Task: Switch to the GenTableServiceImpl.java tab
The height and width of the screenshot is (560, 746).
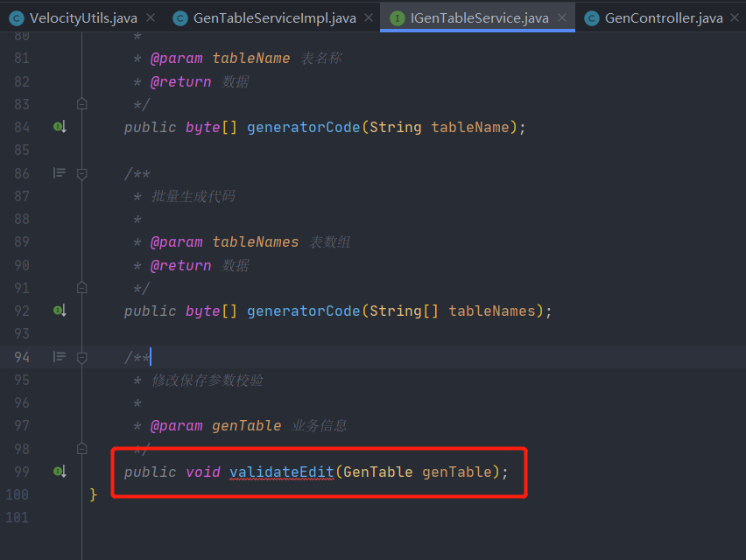Action: point(275,17)
